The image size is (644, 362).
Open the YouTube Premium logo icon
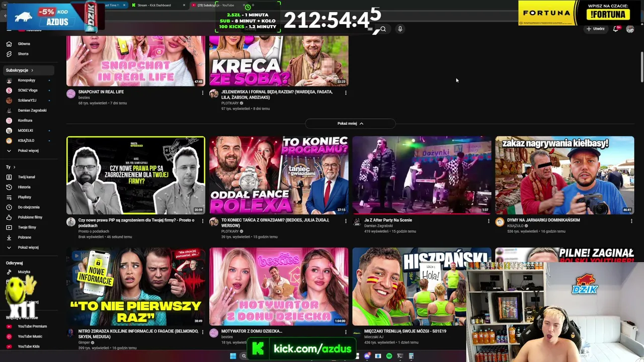tap(9, 326)
